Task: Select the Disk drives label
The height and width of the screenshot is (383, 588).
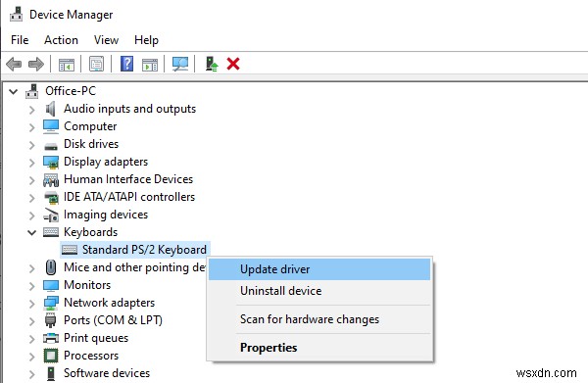Action: (91, 144)
